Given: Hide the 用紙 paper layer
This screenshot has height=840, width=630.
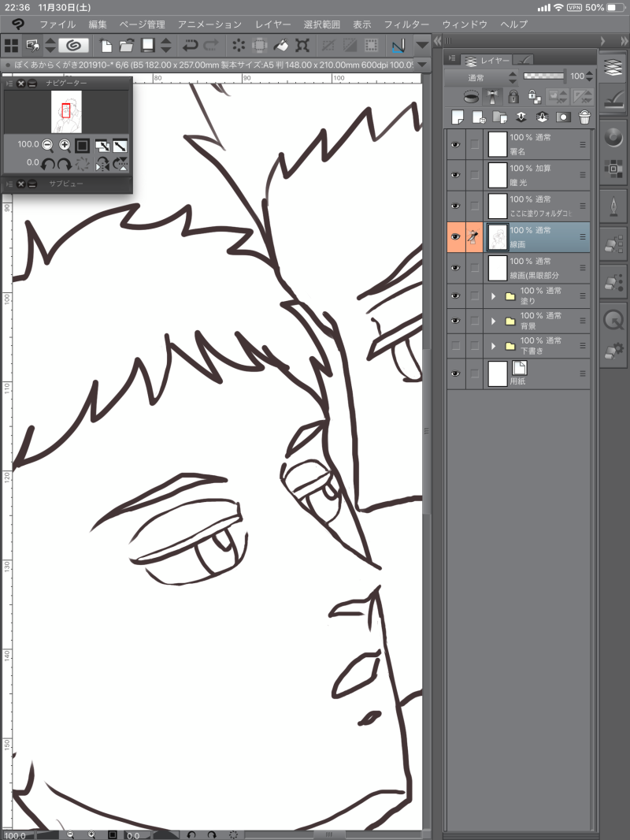Looking at the screenshot, I should (x=455, y=374).
